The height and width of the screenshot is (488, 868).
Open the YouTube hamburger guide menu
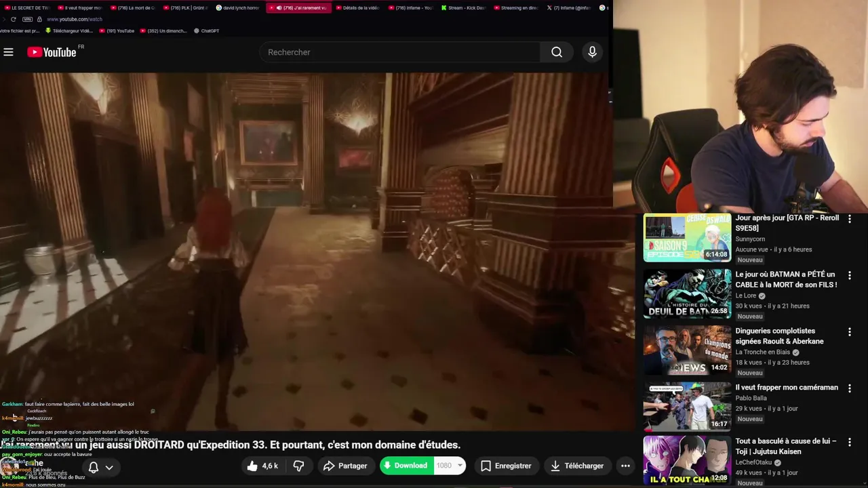point(8,52)
